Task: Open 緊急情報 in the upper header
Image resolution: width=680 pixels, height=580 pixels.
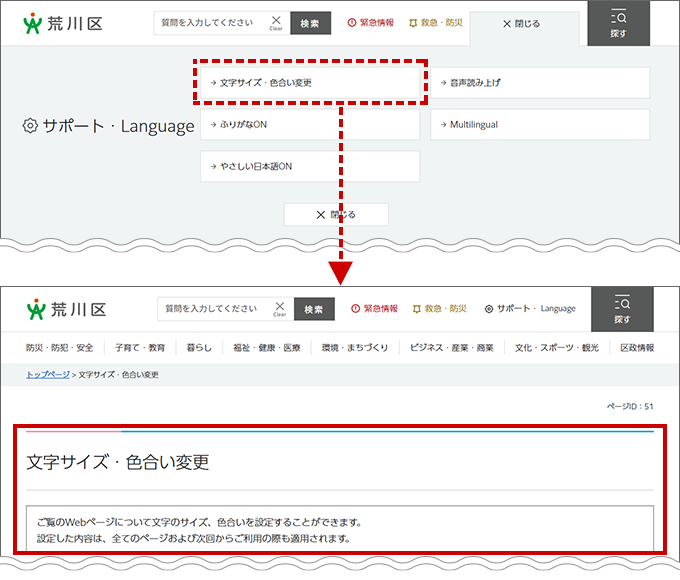Action: 371,23
